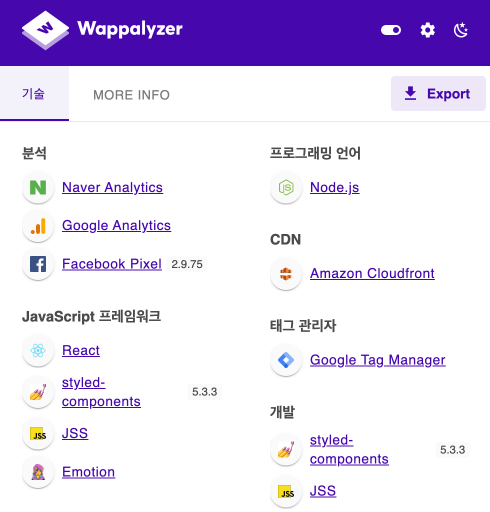Click the Node.js hexagon icon
Image resolution: width=490 pixels, height=512 pixels.
click(286, 187)
